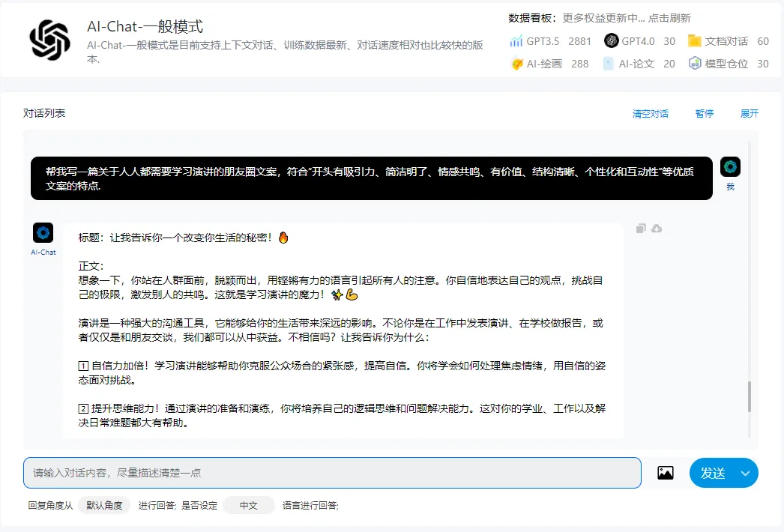The height and width of the screenshot is (532, 784).
Task: Click the AI-论文 document icon
Action: [x=608, y=64]
